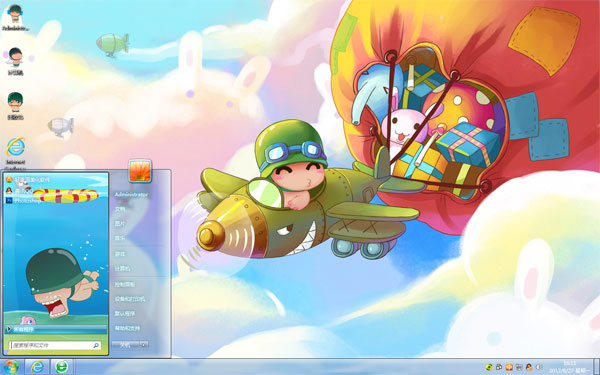This screenshot has height=375, width=600.
Task: Open the second desktop character icon with wings
Action: tap(15, 60)
